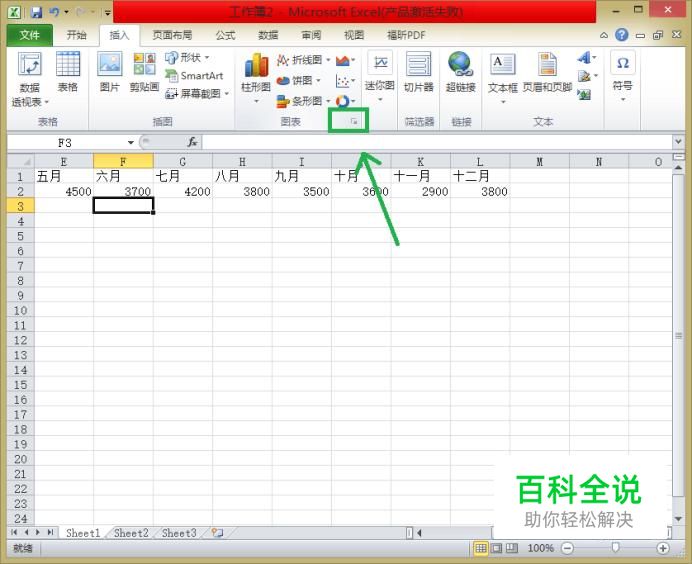Open the Charts group dialog launcher
The image size is (692, 564).
pos(354,121)
